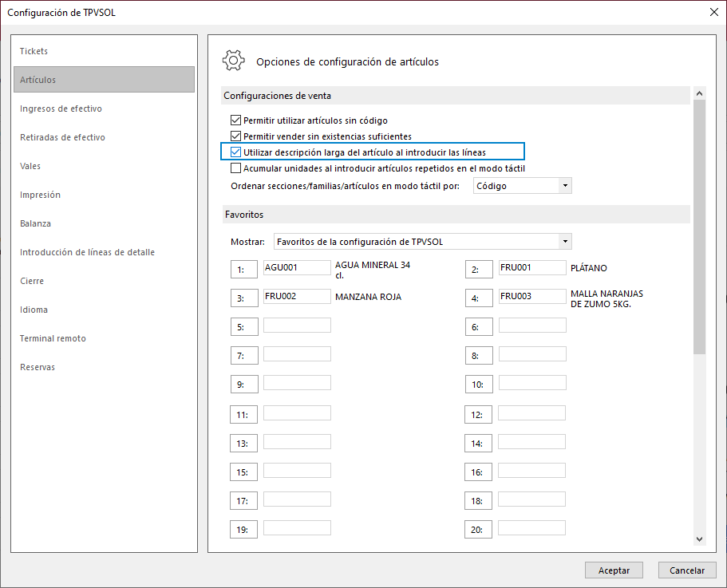This screenshot has height=588, width=727.
Task: Click the favorite 1 code field AGU001
Action: (297, 267)
